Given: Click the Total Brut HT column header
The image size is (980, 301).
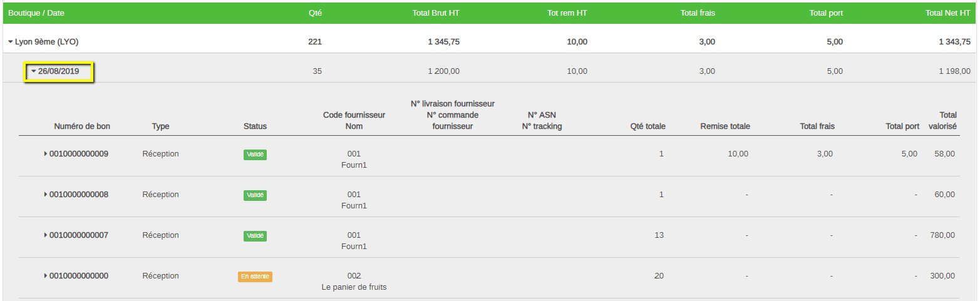Looking at the screenshot, I should tap(436, 13).
